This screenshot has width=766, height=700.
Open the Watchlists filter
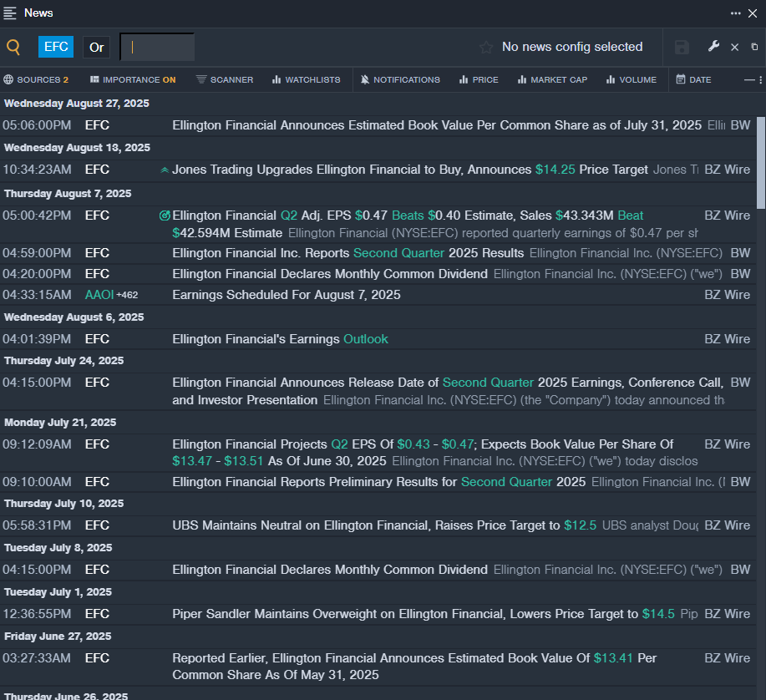click(x=307, y=79)
